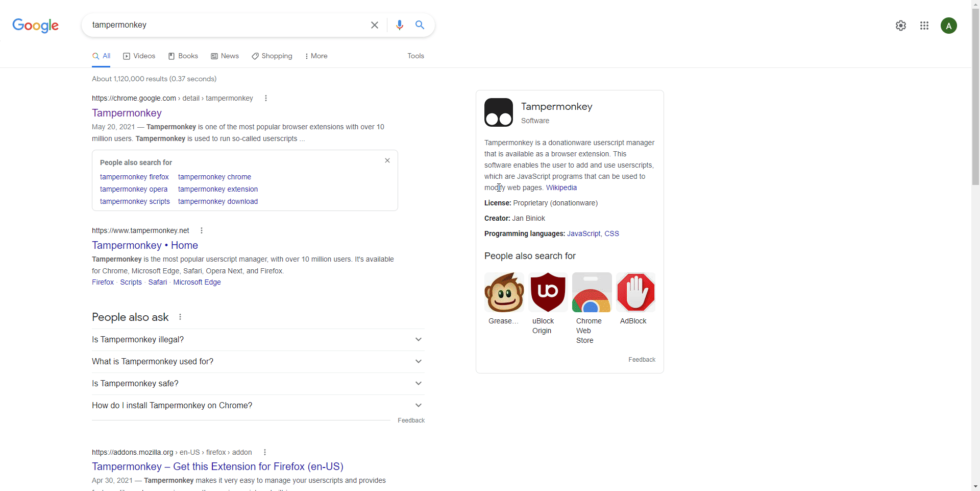This screenshot has width=980, height=491.
Task: Close the People also search for box
Action: click(387, 160)
